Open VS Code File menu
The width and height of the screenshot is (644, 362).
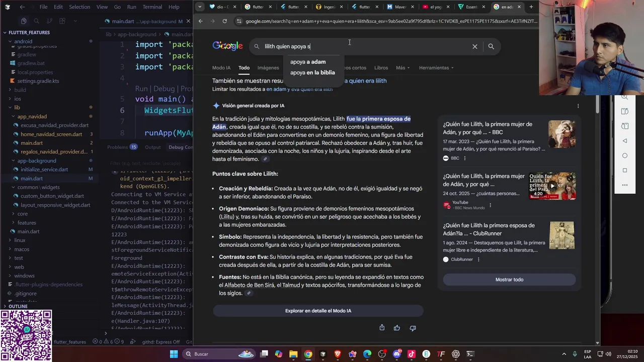43,7
